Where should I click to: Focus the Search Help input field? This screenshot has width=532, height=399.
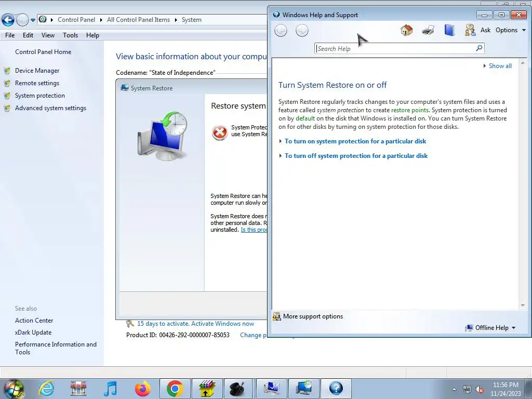tap(395, 48)
